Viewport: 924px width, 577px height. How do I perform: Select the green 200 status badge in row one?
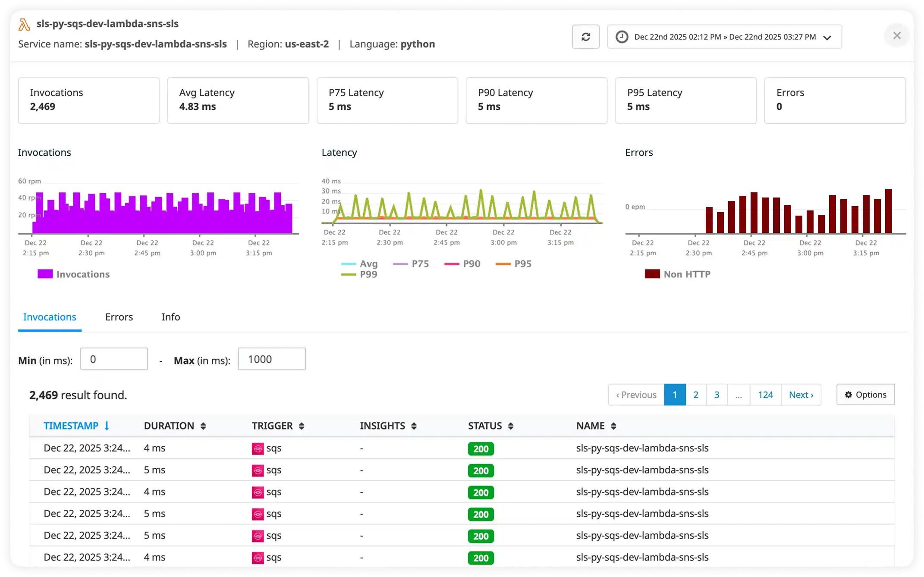click(x=480, y=448)
